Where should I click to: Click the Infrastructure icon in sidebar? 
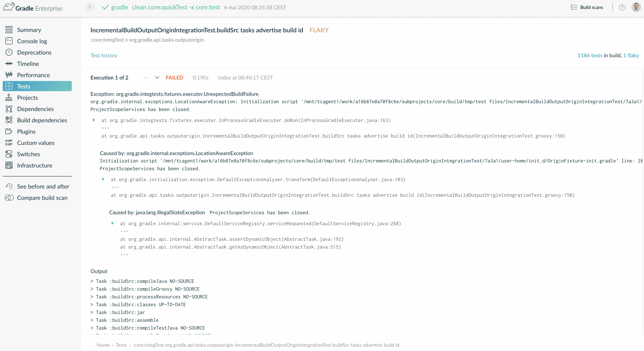point(9,165)
